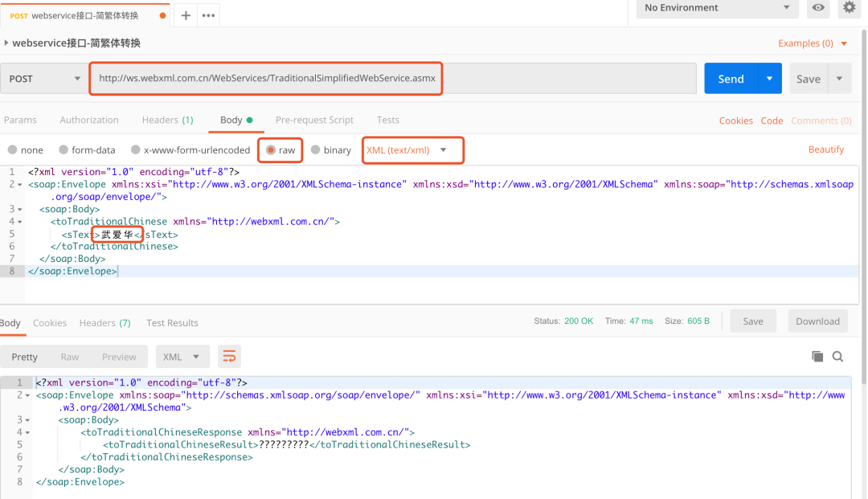
Task: Open manage environments gear icon
Action: point(850,8)
